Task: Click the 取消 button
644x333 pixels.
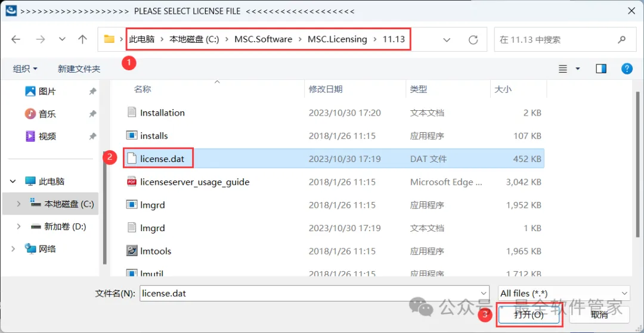Action: 599,315
